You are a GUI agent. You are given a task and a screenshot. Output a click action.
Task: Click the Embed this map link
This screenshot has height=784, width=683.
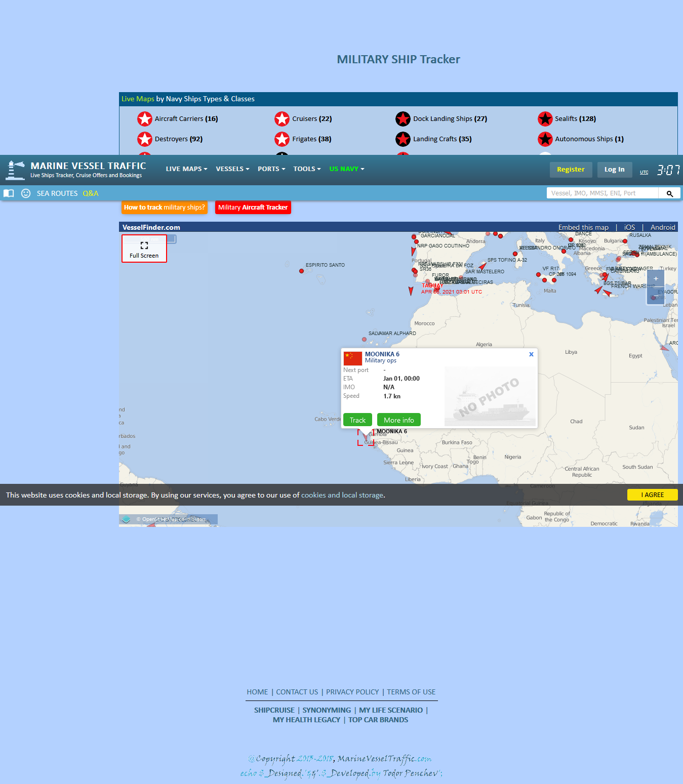tap(583, 227)
